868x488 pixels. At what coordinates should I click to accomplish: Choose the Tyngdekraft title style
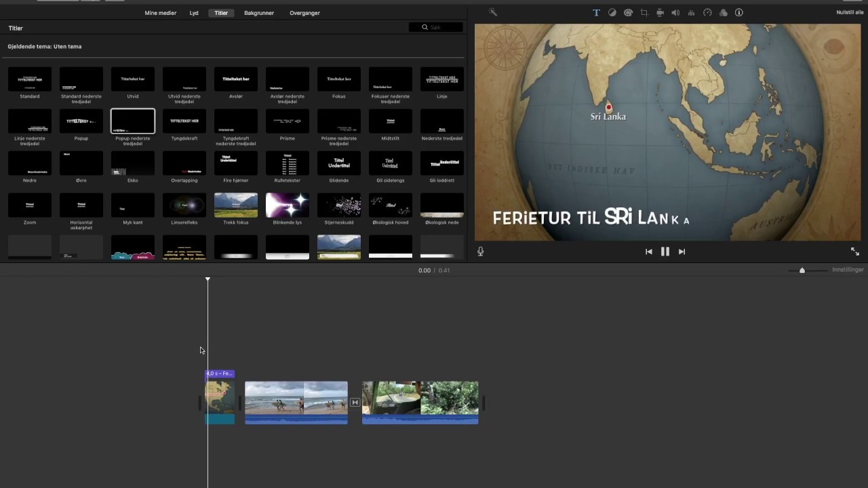coord(184,121)
